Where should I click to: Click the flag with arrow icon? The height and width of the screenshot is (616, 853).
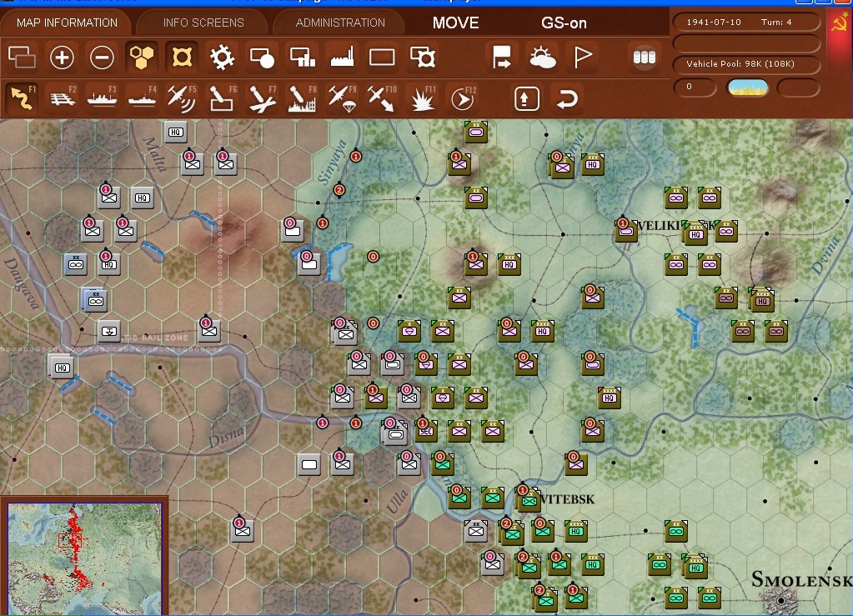(x=501, y=57)
